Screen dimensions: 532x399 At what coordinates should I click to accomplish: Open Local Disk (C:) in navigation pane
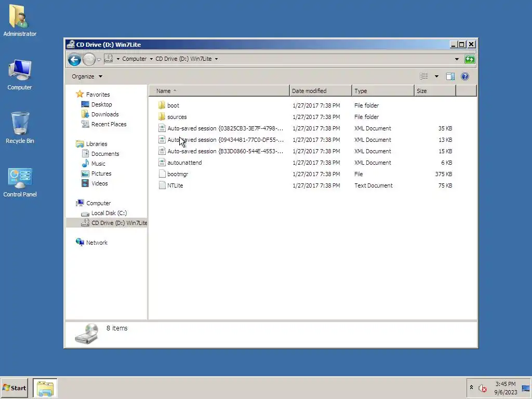(x=109, y=213)
